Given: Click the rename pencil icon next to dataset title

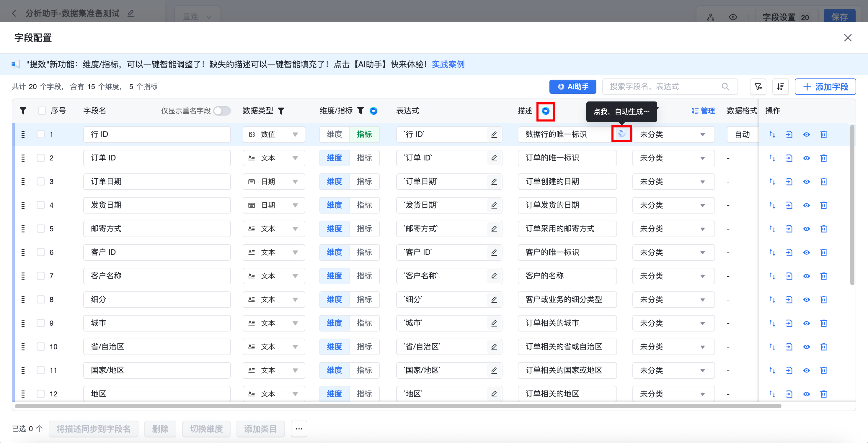Looking at the screenshot, I should coord(131,14).
